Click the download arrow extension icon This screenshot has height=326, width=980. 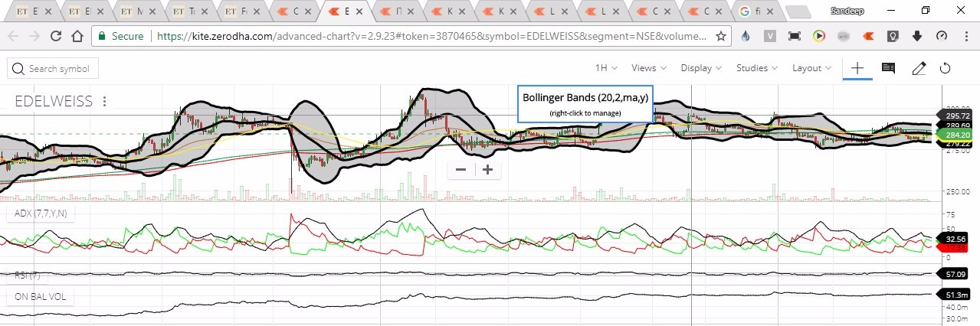coord(917,36)
